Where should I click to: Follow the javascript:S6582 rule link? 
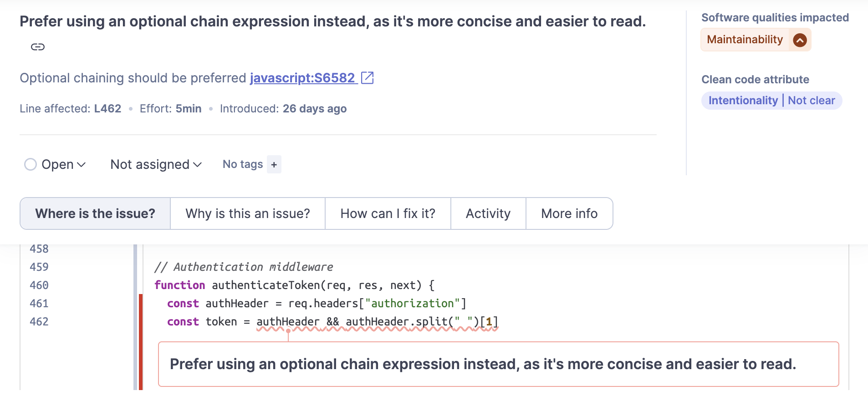[302, 78]
